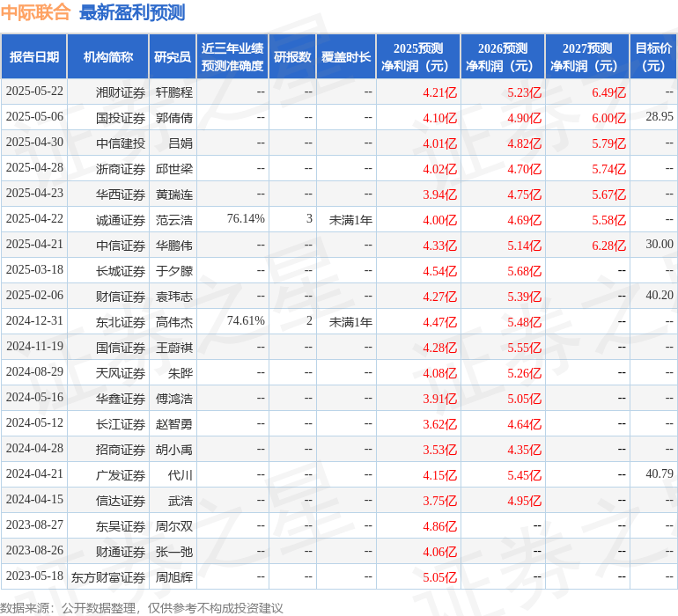Click the 最新盈利预测 heading
The height and width of the screenshot is (616, 678).
point(132,12)
